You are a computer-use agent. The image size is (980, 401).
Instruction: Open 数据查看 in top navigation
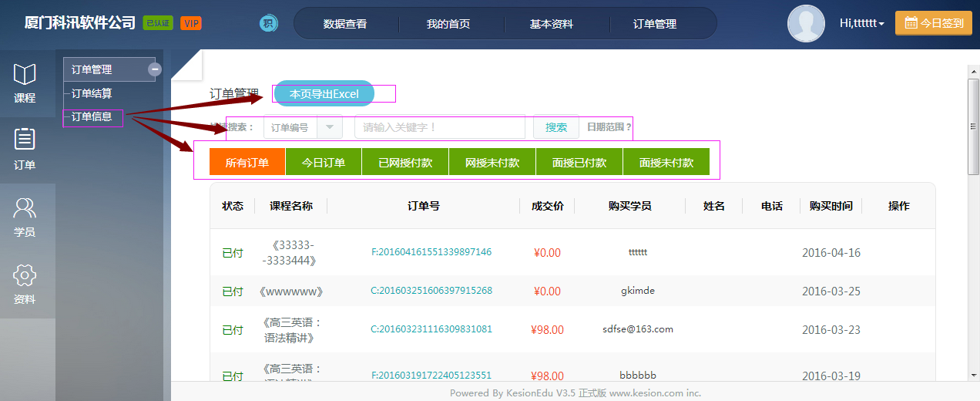tap(345, 24)
